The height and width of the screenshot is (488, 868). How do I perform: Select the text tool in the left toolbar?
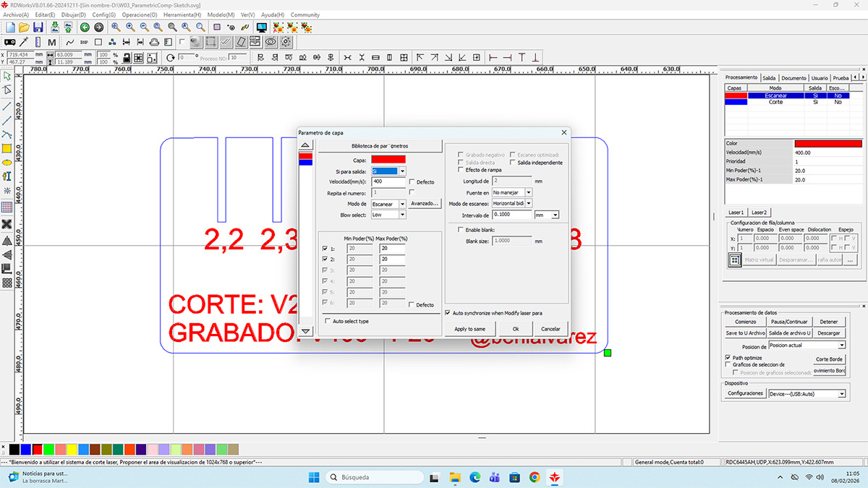coord(8,174)
